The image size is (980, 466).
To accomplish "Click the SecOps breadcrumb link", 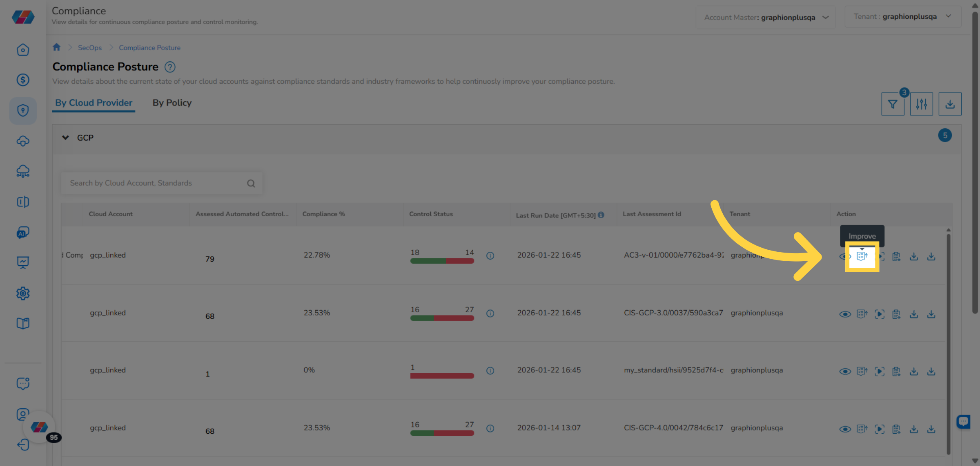I will click(x=90, y=48).
